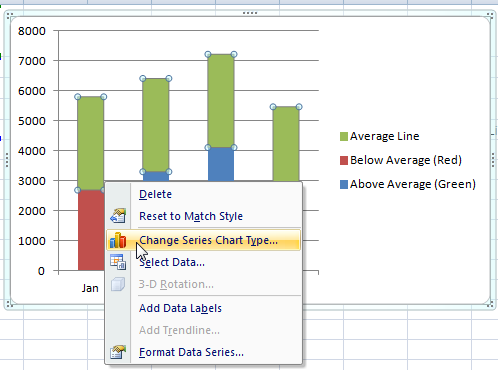Image resolution: width=498 pixels, height=370 pixels.
Task: Click the Format Data Series icon
Action: 118,352
